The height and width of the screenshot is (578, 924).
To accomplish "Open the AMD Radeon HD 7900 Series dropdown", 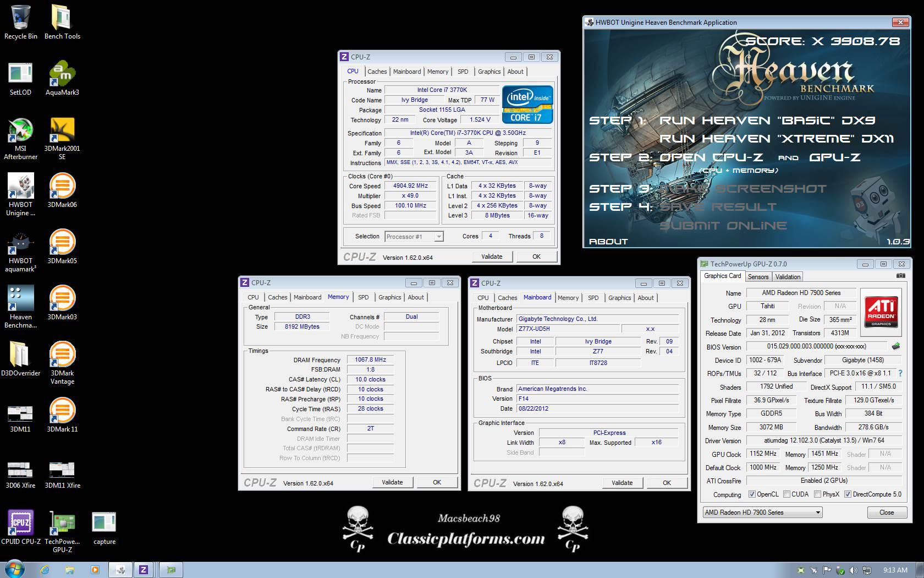I will (x=762, y=512).
